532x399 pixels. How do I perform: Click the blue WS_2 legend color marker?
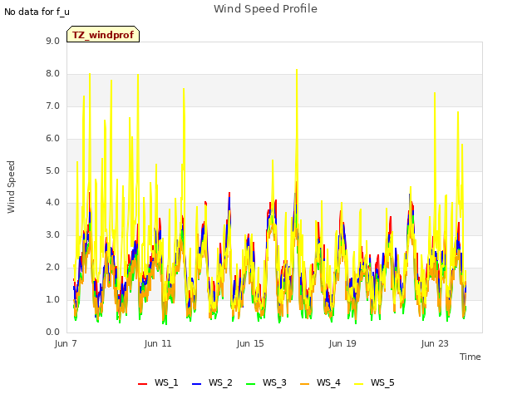pos(197,384)
